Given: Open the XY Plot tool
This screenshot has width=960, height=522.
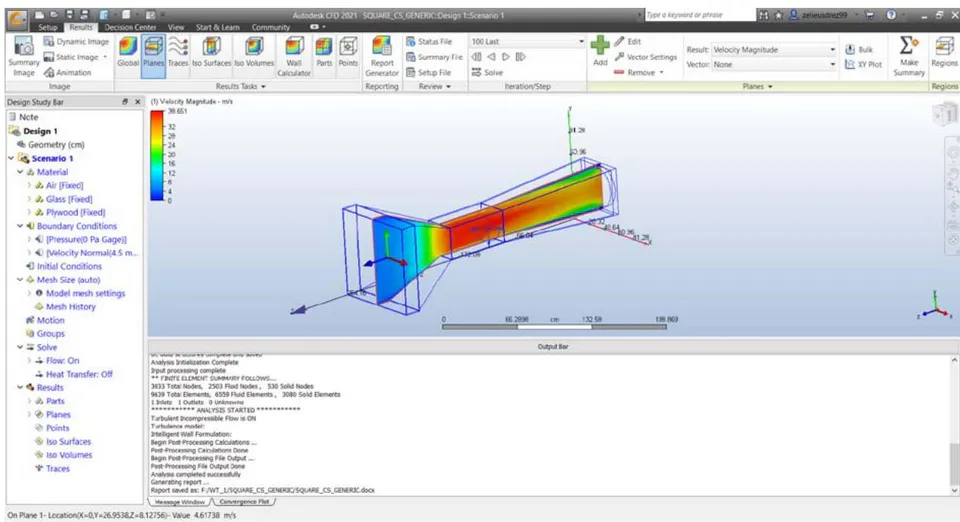Looking at the screenshot, I should [x=863, y=64].
